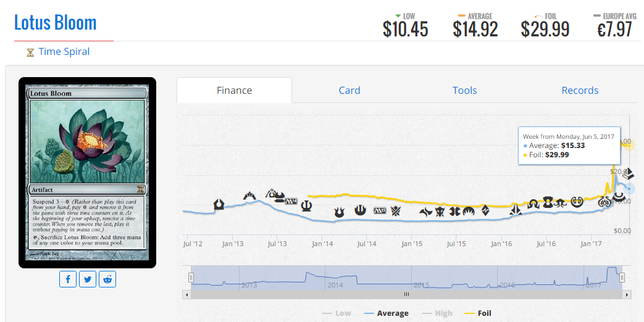This screenshot has height=322, width=644.
Task: Click the navigator scrollbar left arrow
Action: (187, 295)
